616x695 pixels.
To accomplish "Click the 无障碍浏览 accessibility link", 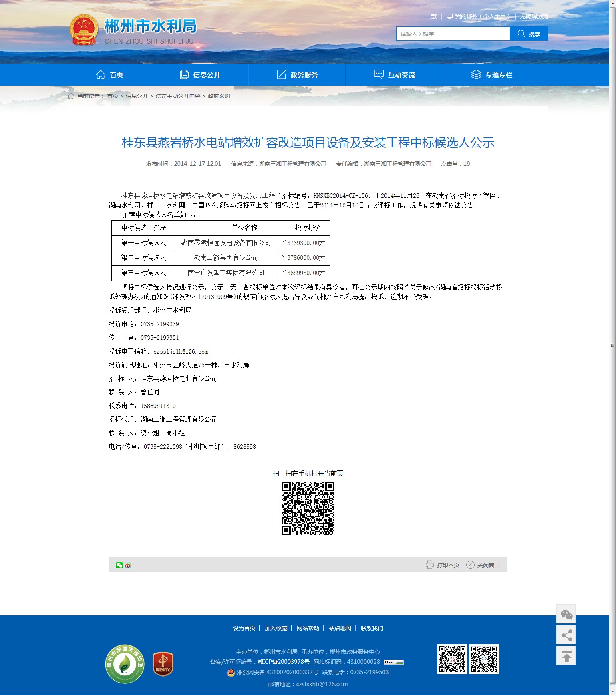I will coord(534,16).
